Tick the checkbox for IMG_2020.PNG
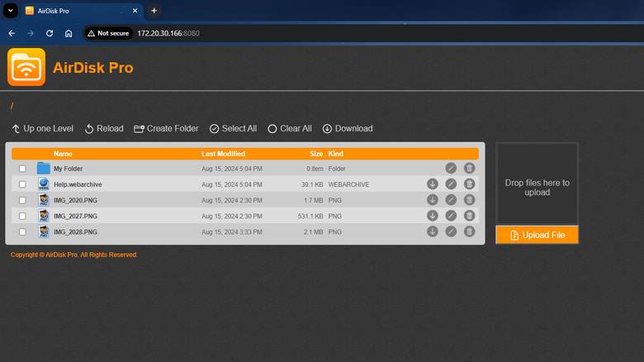 22,200
